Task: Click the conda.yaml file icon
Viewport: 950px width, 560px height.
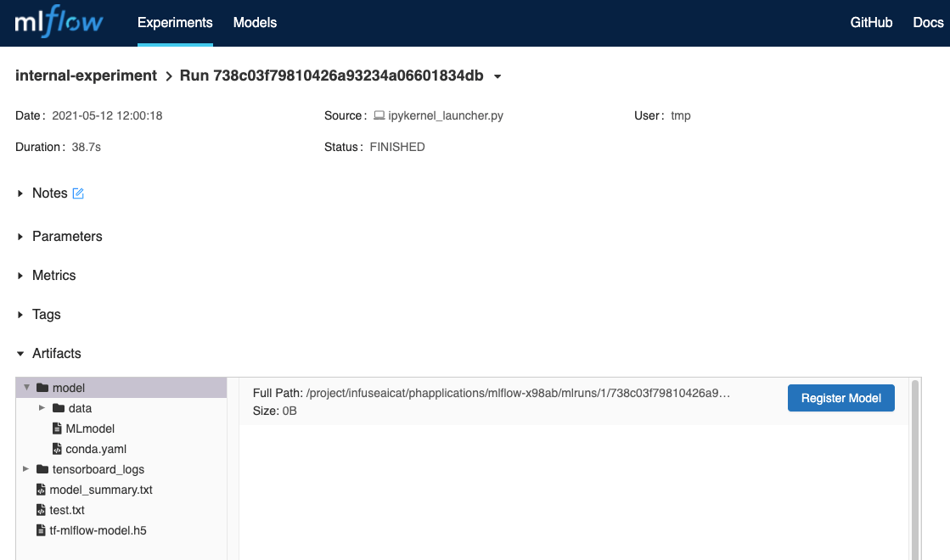Action: (57, 449)
